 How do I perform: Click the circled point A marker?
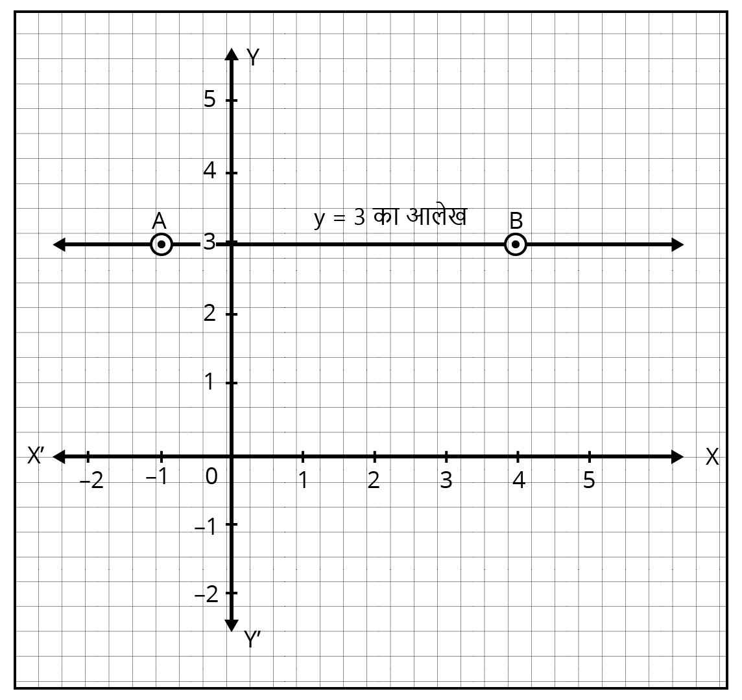(x=161, y=245)
